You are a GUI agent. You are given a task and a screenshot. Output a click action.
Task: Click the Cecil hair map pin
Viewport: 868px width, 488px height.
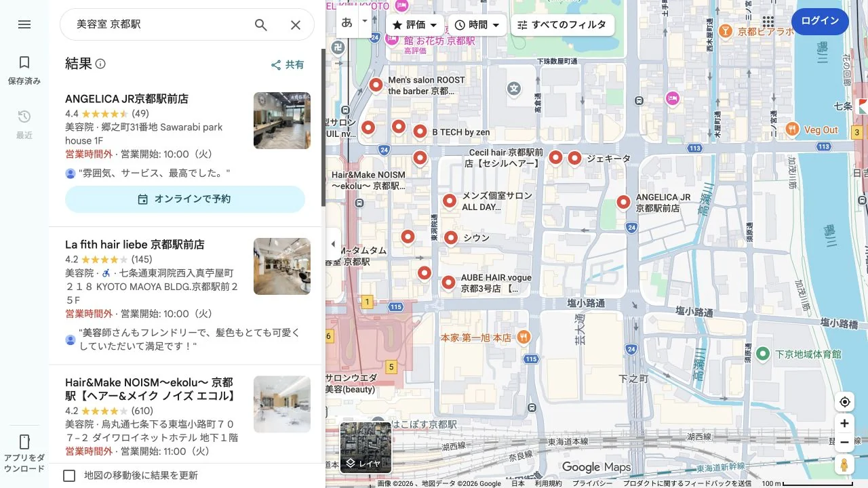click(555, 157)
